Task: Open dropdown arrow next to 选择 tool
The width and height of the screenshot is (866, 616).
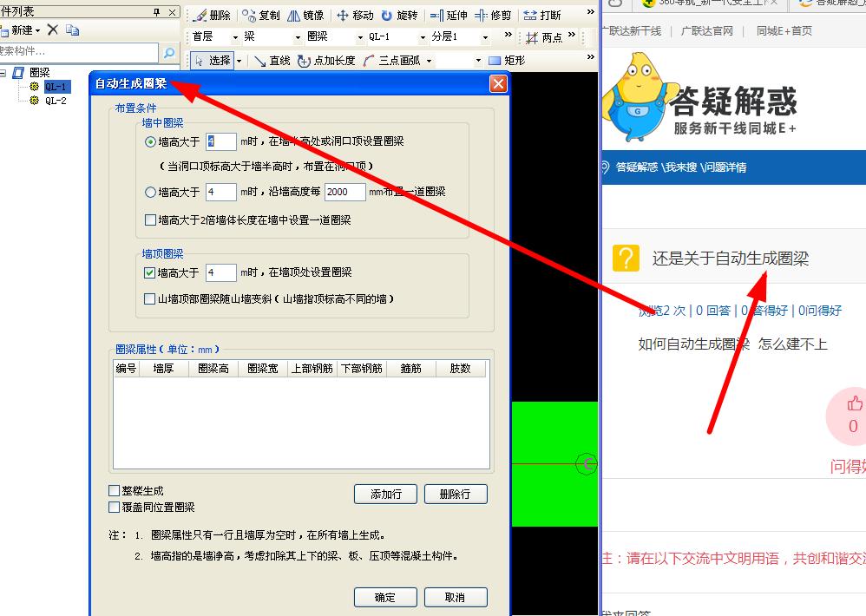Action: 239,61
